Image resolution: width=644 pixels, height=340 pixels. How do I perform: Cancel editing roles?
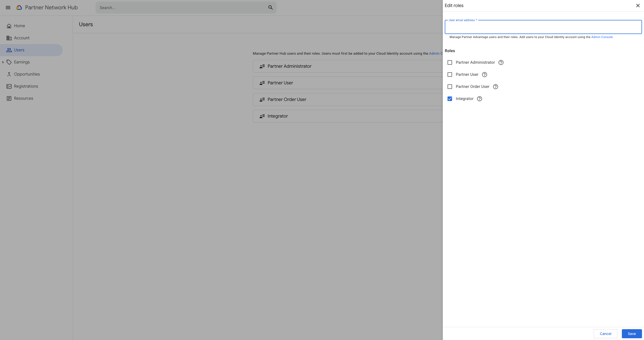coord(605,334)
